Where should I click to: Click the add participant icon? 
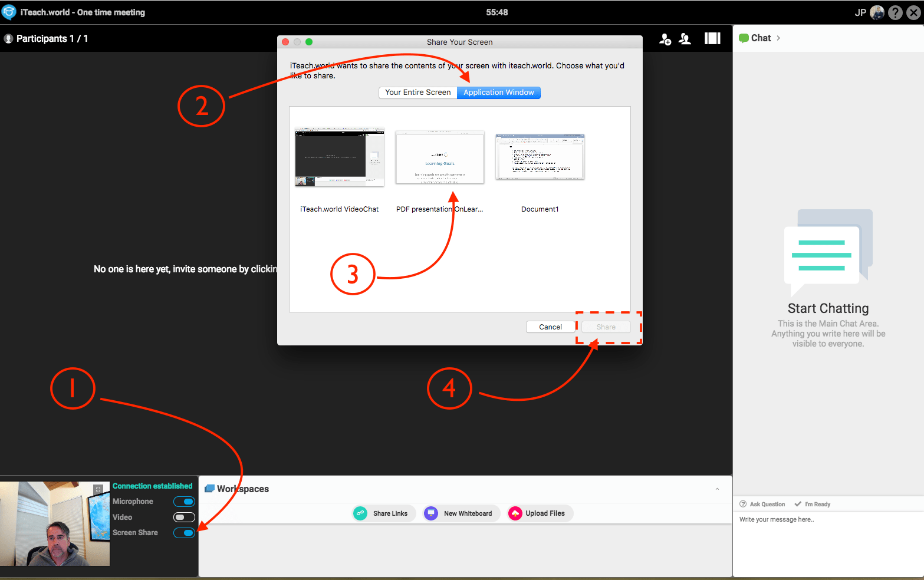point(665,39)
